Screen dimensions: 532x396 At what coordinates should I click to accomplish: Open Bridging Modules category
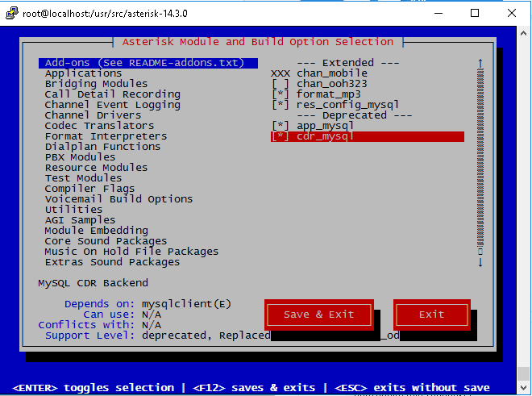tap(97, 84)
